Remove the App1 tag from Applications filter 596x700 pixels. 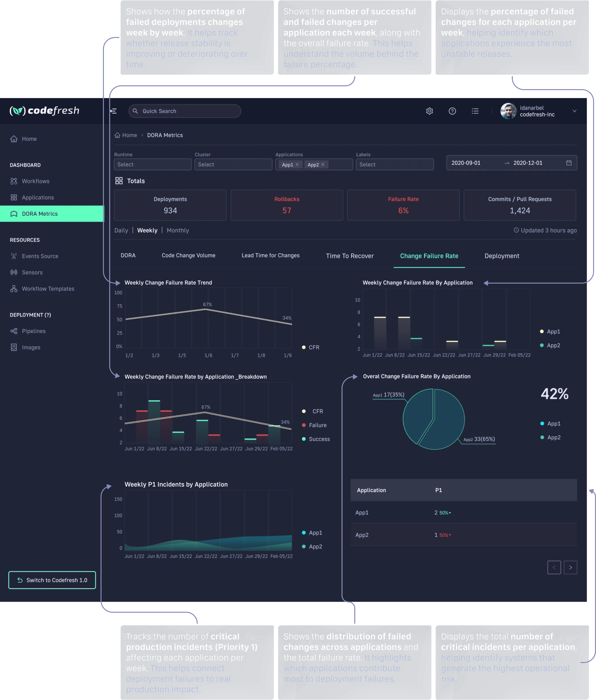(297, 164)
